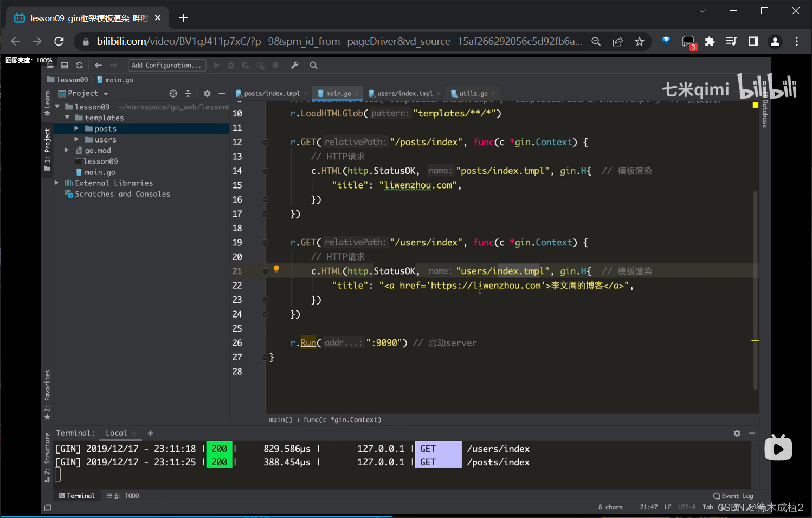Switch to the utils.go editor tab

(473, 94)
